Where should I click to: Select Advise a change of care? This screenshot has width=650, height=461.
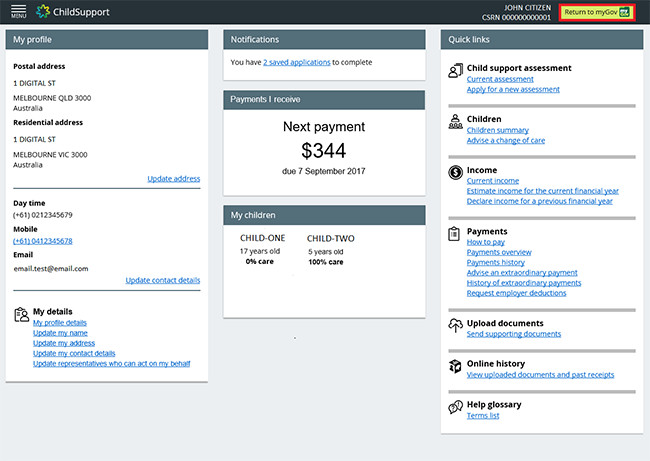click(x=506, y=140)
